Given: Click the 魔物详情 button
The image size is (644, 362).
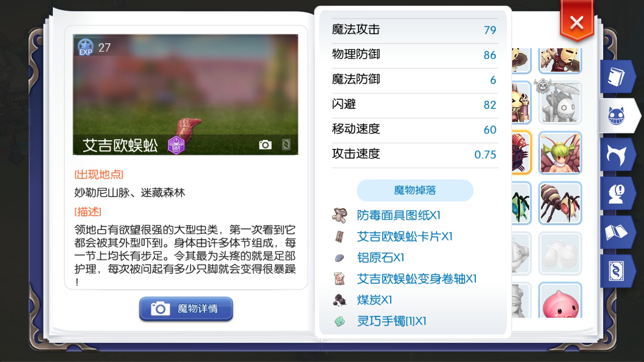Looking at the screenshot, I should click(186, 309).
